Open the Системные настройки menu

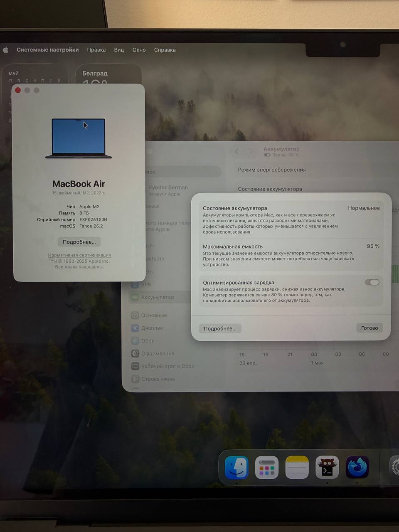point(48,50)
